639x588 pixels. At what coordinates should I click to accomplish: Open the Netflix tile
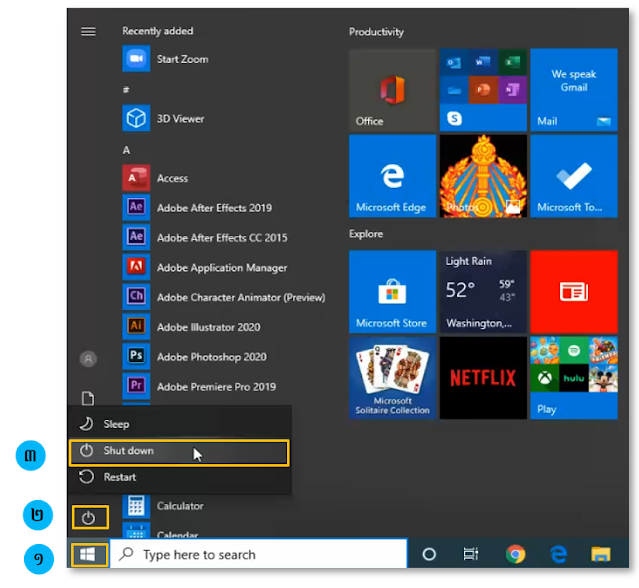[x=483, y=378]
